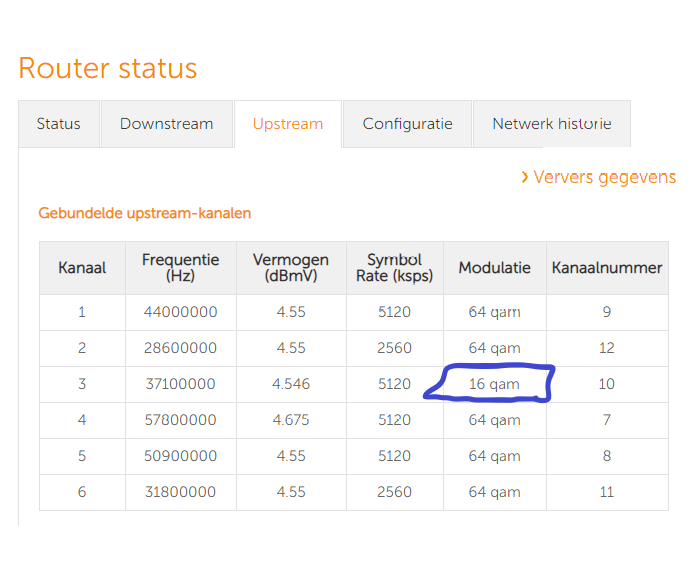The image size is (700, 564).
Task: Click the circled 16 qam cell
Action: pyautogui.click(x=494, y=384)
